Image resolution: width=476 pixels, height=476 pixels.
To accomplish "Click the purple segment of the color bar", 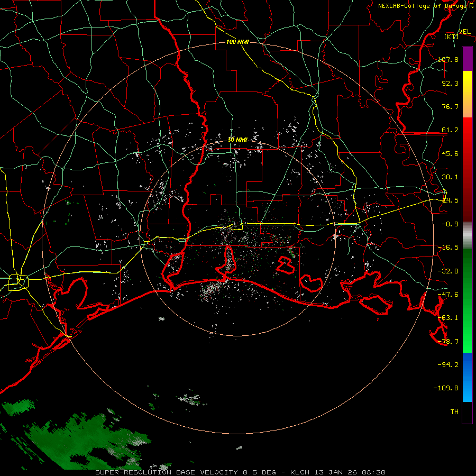I will (467, 59).
